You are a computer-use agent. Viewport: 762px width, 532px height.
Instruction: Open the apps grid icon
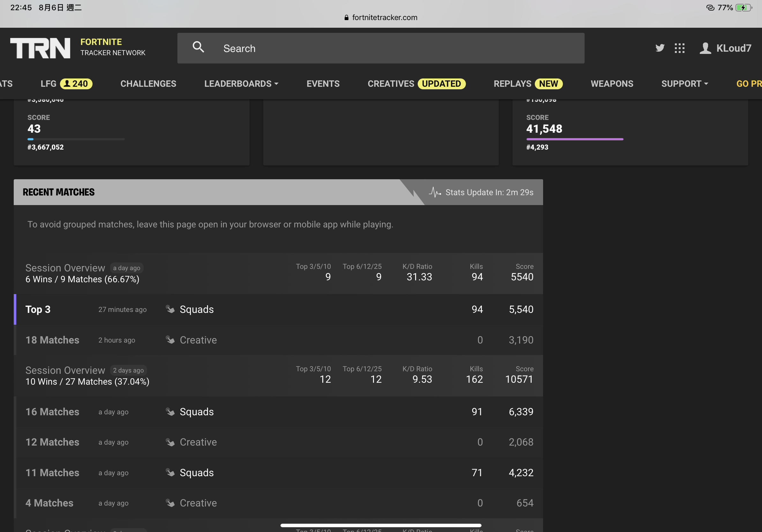click(679, 48)
